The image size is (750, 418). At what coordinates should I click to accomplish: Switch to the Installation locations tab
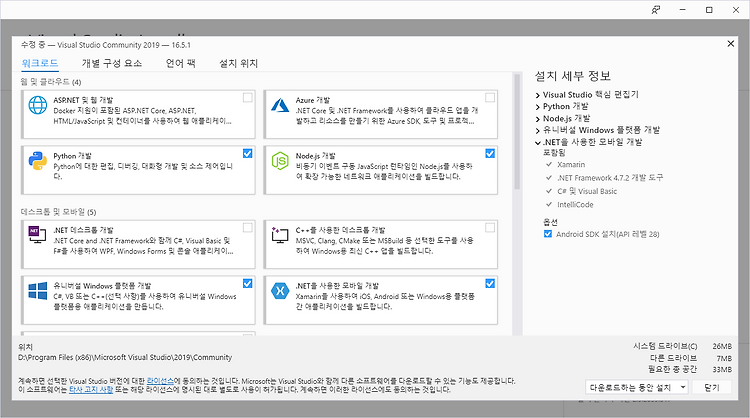[238, 63]
